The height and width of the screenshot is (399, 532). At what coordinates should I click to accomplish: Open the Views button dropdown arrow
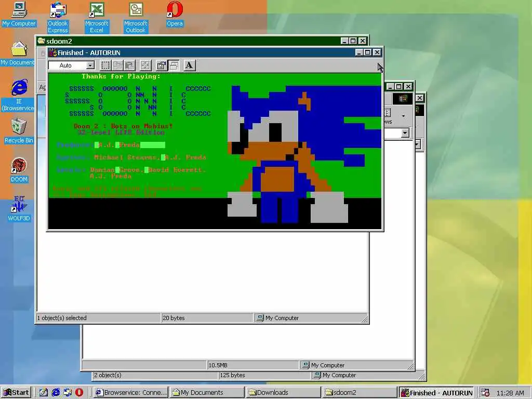[403, 116]
